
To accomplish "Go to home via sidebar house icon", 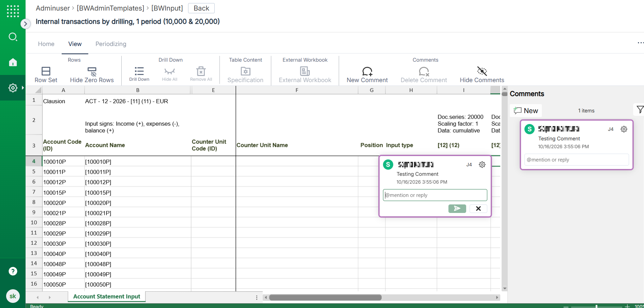I will click(13, 62).
